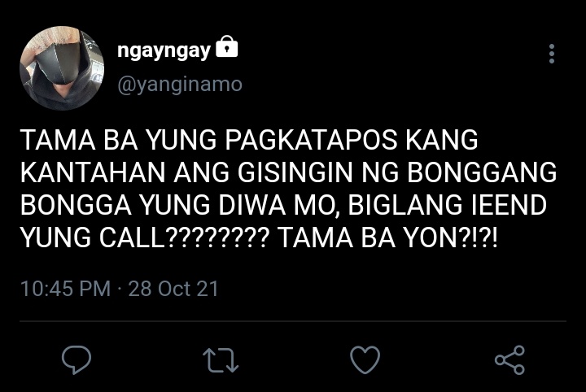Go to the @yanginamo handle
This screenshot has width=586, height=392.
[x=180, y=85]
